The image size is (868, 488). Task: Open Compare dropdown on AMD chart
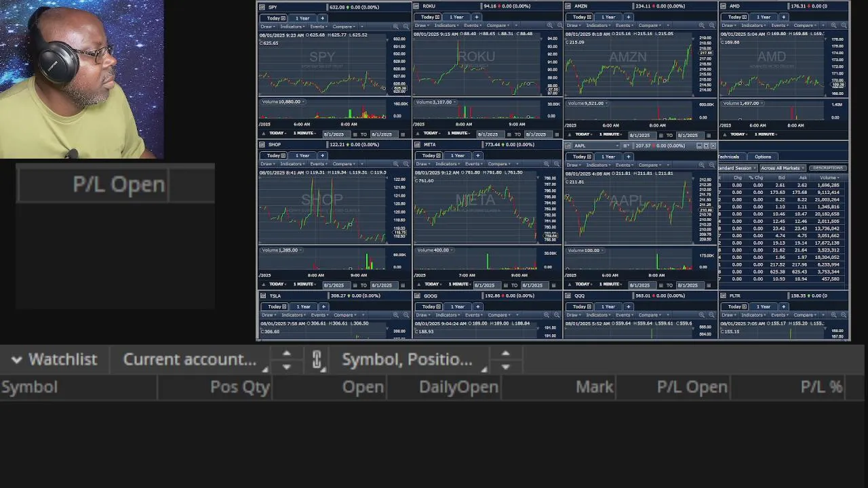(x=804, y=26)
